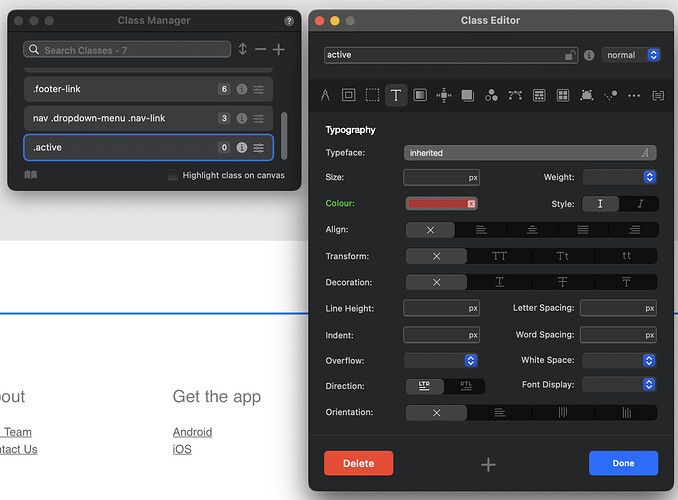
Task: Set Decoration to overline
Action: [627, 282]
